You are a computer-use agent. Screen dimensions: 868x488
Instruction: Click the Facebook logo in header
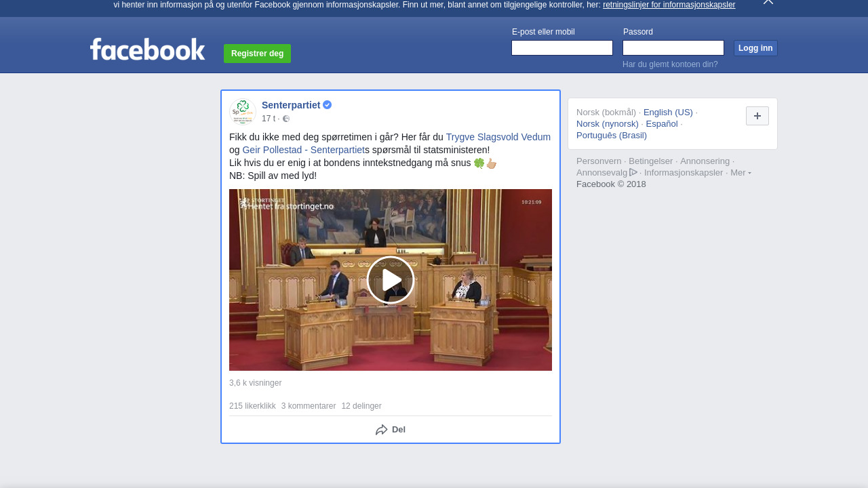[x=147, y=49]
